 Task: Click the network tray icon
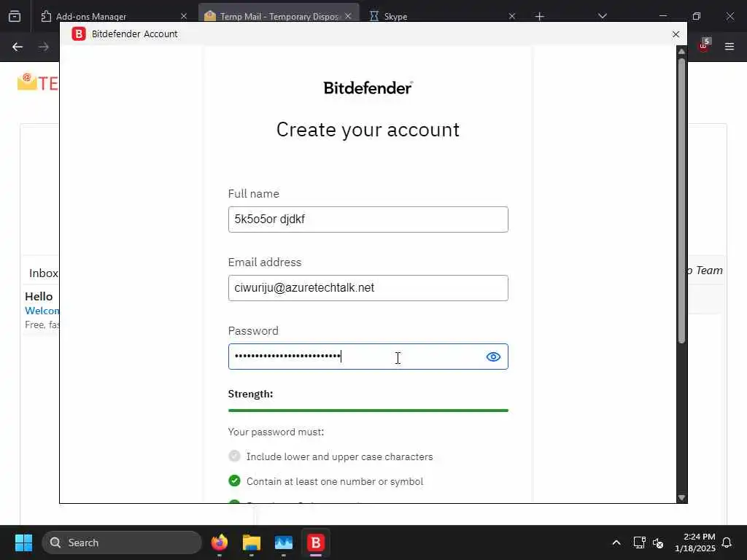pyautogui.click(x=639, y=542)
